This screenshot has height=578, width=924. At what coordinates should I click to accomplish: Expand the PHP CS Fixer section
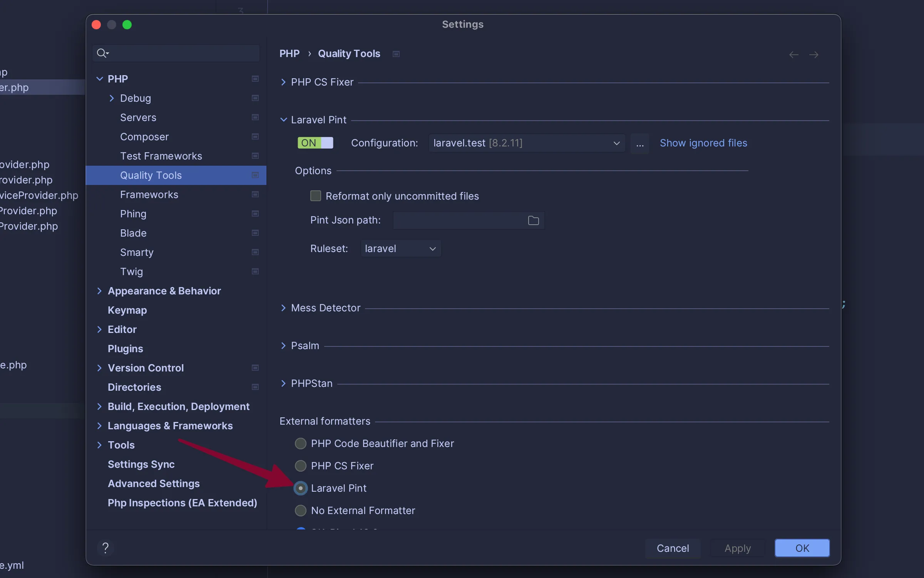(x=283, y=82)
